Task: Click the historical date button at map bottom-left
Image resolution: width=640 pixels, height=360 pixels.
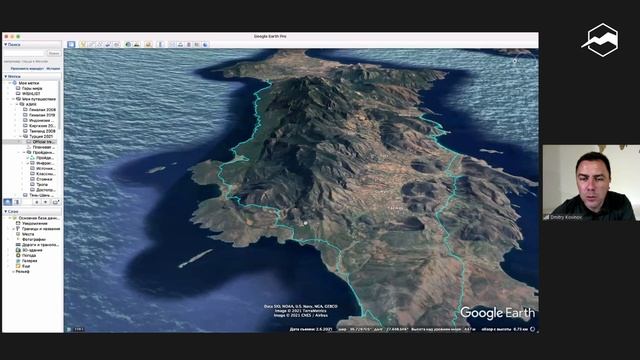Action: click(79, 329)
